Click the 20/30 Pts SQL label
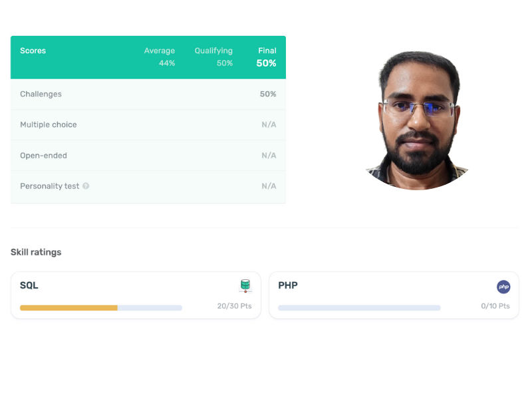The height and width of the screenshot is (399, 532). coord(235,306)
